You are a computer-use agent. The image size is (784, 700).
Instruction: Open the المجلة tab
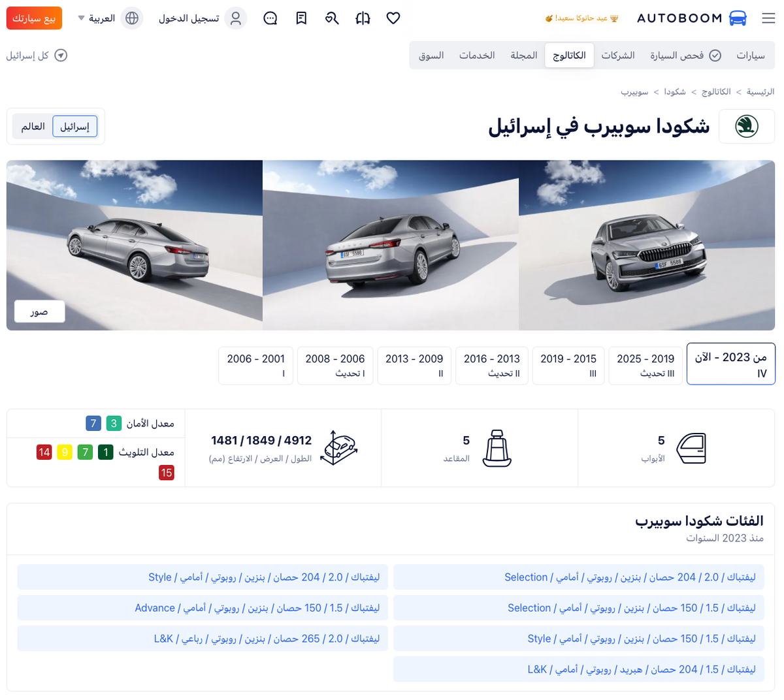pos(524,56)
